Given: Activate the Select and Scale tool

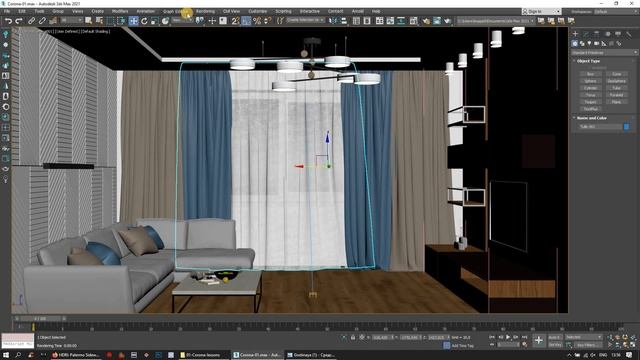Looking at the screenshot, I should [155, 21].
